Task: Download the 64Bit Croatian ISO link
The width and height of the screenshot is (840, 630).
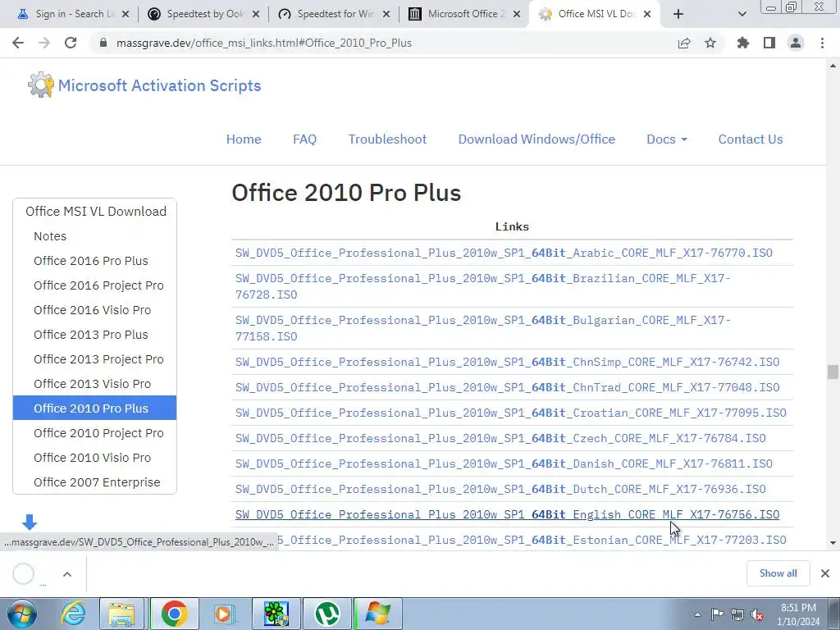Action: (510, 413)
